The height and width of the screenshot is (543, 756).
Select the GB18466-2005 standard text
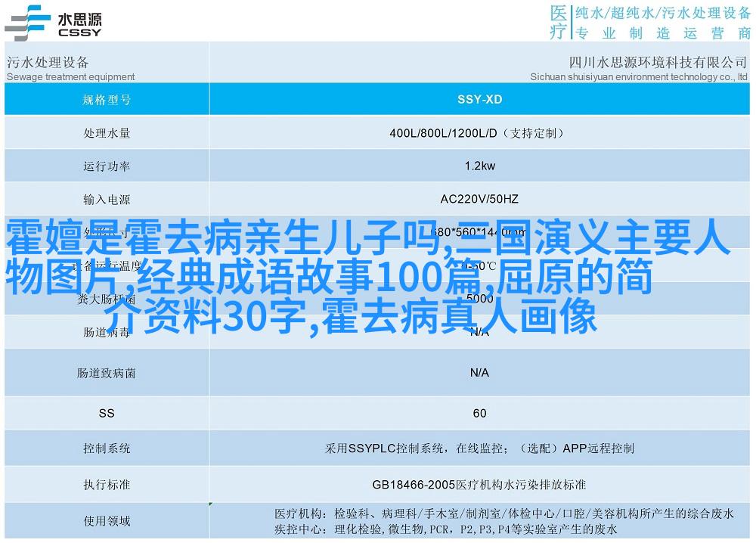pyautogui.click(x=479, y=485)
